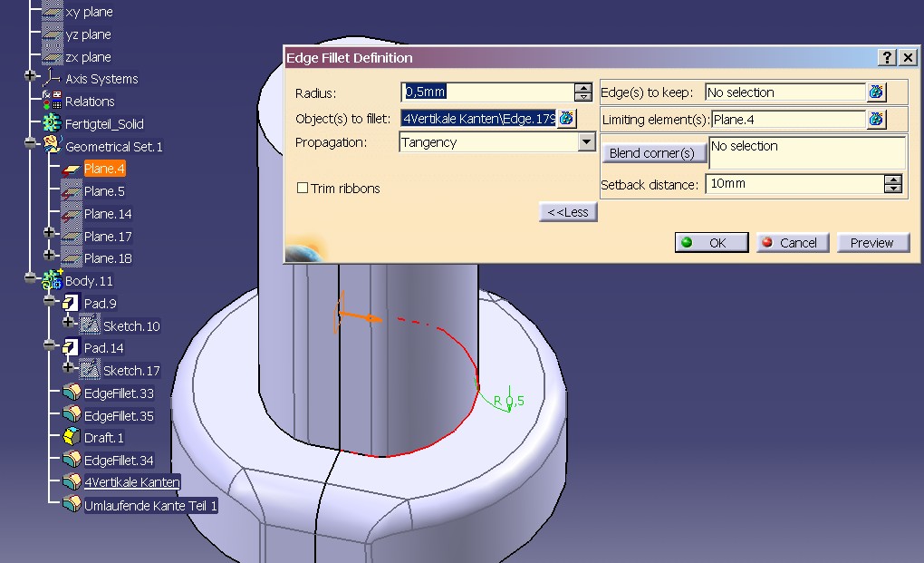Screen dimensions: 924x563
Task: Expand the Plane.18 node
Action: pos(50,256)
